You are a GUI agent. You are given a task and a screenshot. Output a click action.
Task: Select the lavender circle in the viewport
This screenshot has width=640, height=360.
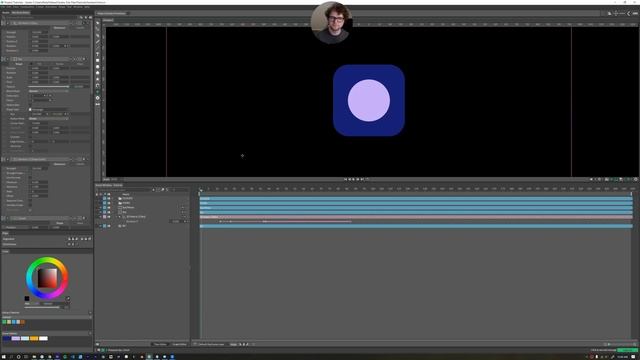(369, 100)
